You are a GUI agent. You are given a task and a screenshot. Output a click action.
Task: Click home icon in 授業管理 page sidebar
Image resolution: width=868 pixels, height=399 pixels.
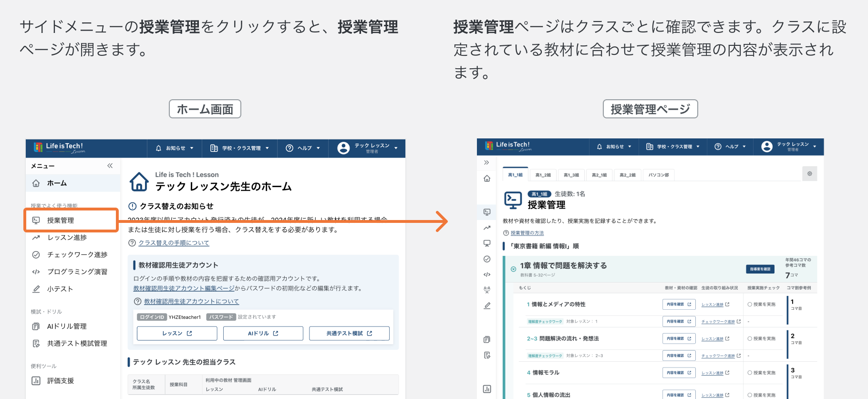[487, 178]
